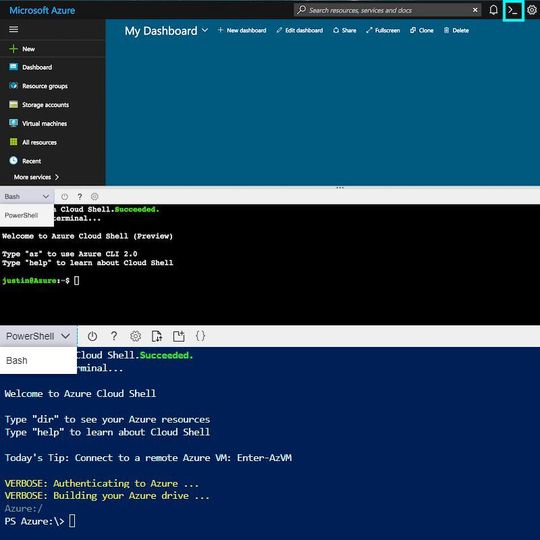The width and height of the screenshot is (540, 540).
Task: Open new session icon in PowerShell toolbar
Action: tap(179, 336)
